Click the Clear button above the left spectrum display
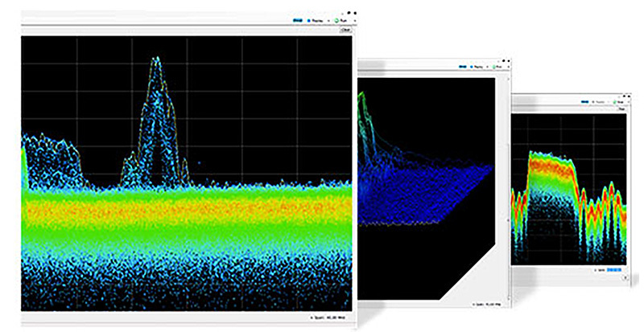The width and height of the screenshot is (644, 332). coord(346,30)
